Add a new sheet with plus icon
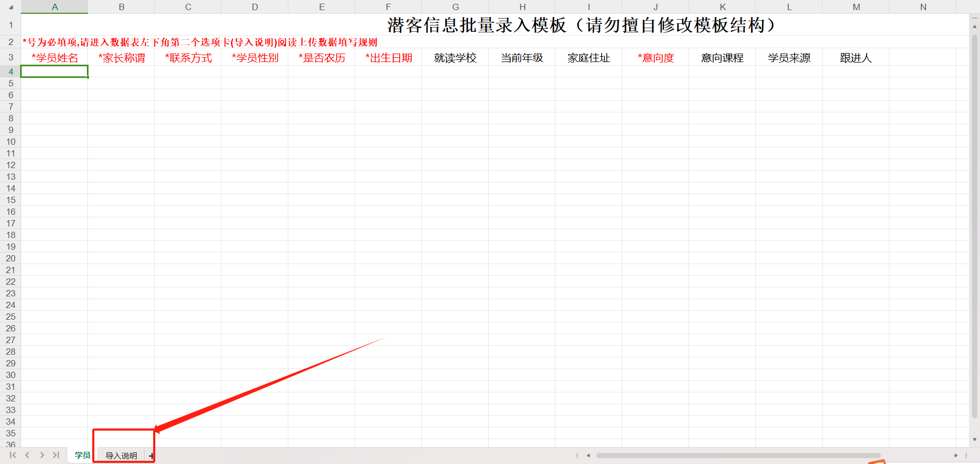Viewport: 980px width, 464px height. (151, 456)
